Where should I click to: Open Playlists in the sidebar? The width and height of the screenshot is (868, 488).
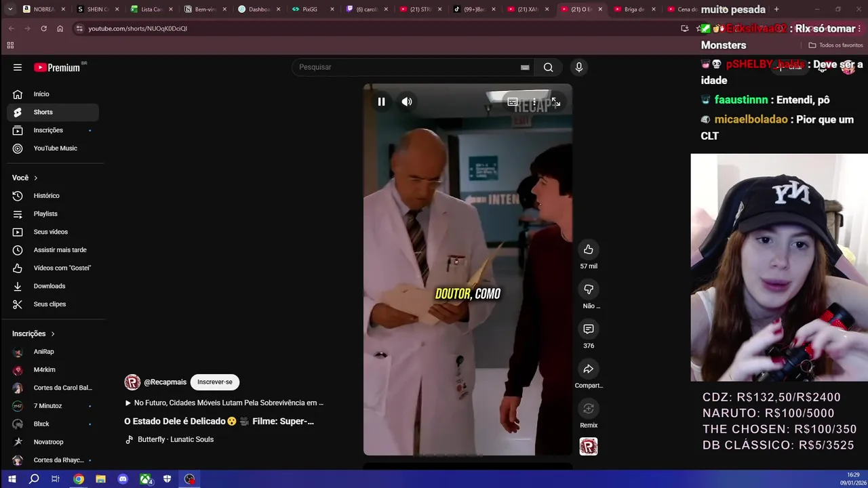(x=53, y=213)
